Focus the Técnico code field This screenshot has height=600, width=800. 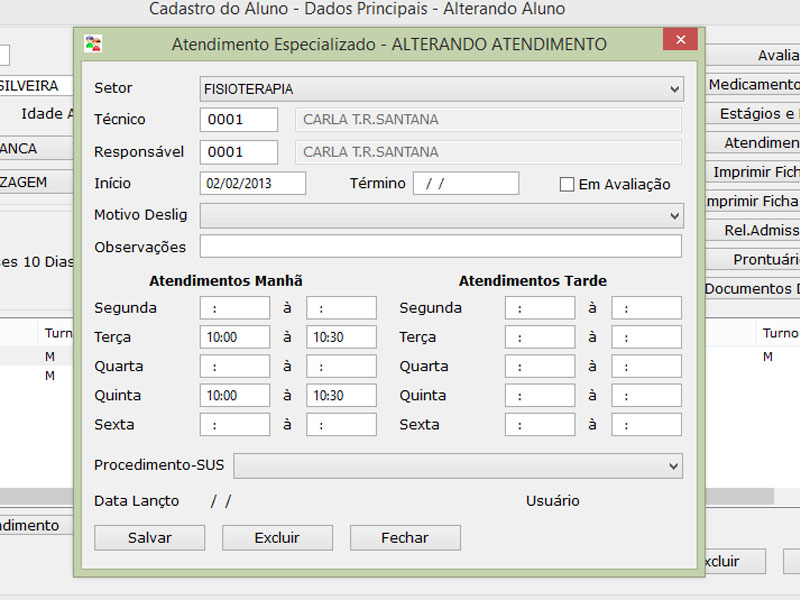pyautogui.click(x=239, y=120)
